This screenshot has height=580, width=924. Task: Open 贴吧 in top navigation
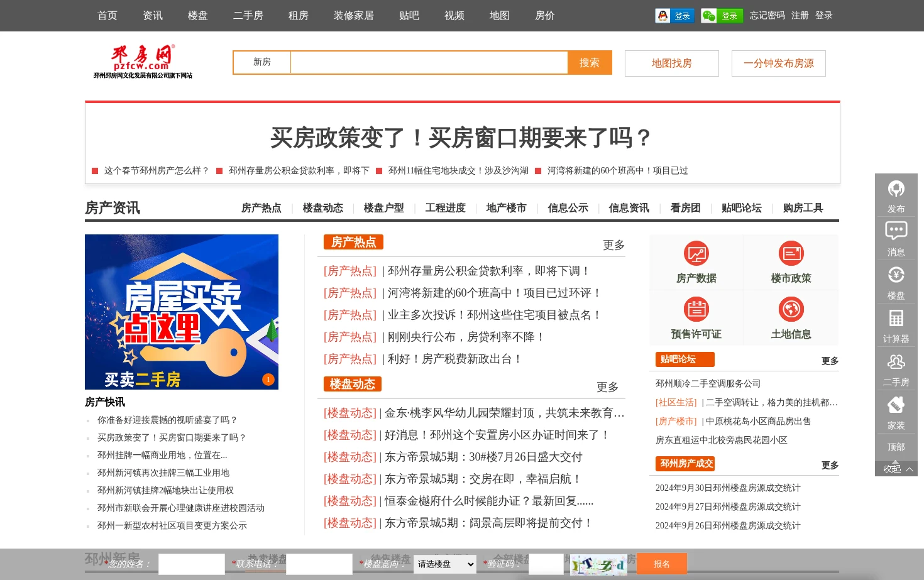point(409,16)
